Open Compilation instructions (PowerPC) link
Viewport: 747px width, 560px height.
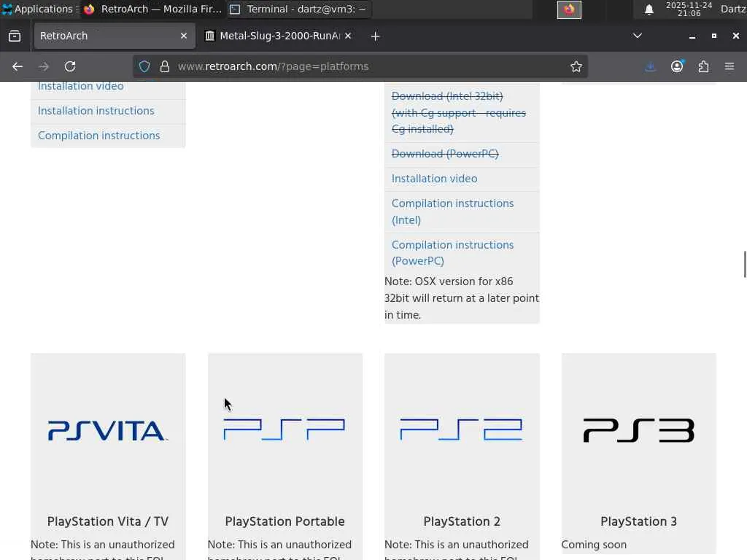452,253
